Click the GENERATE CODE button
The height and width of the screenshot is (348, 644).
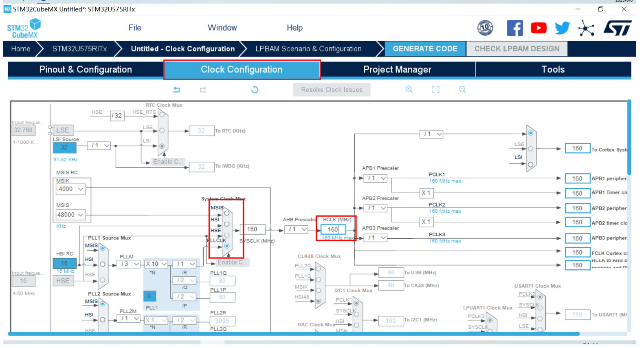tap(425, 49)
